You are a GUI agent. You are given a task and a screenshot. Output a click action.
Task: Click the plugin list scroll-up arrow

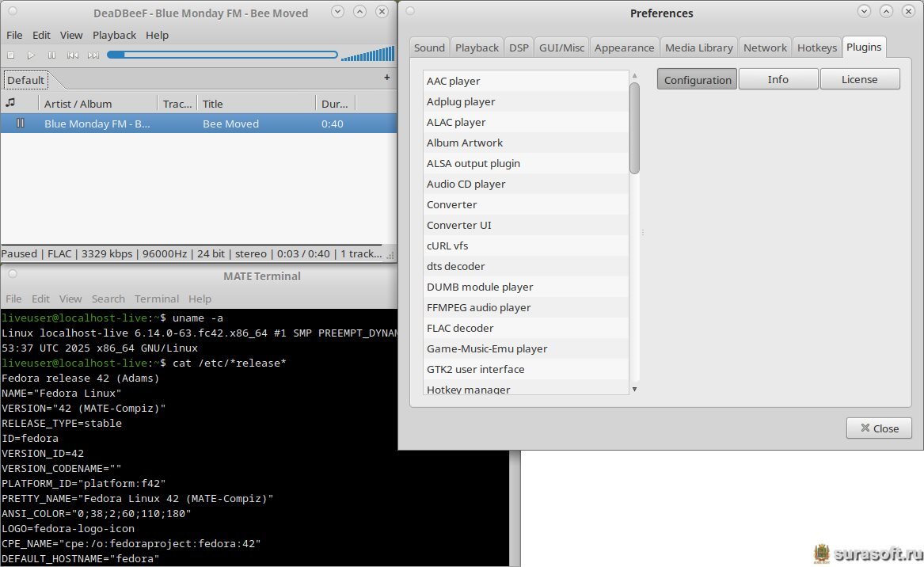(635, 75)
